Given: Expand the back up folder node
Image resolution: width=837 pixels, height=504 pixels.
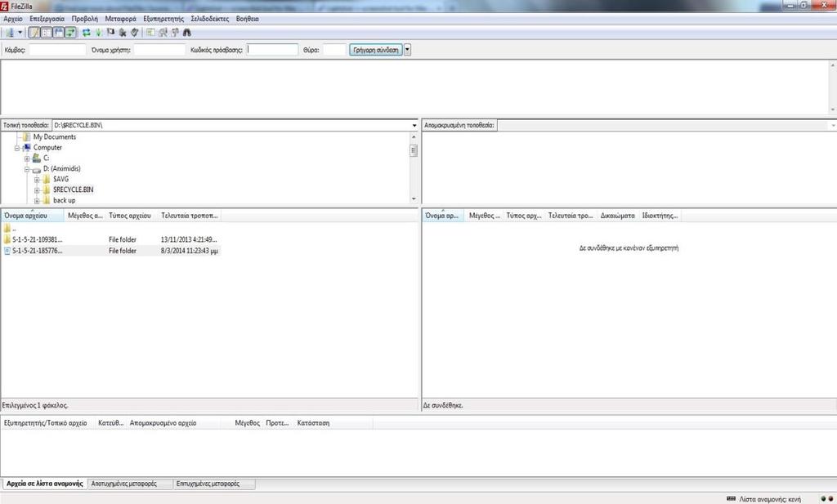Looking at the screenshot, I should pyautogui.click(x=37, y=201).
